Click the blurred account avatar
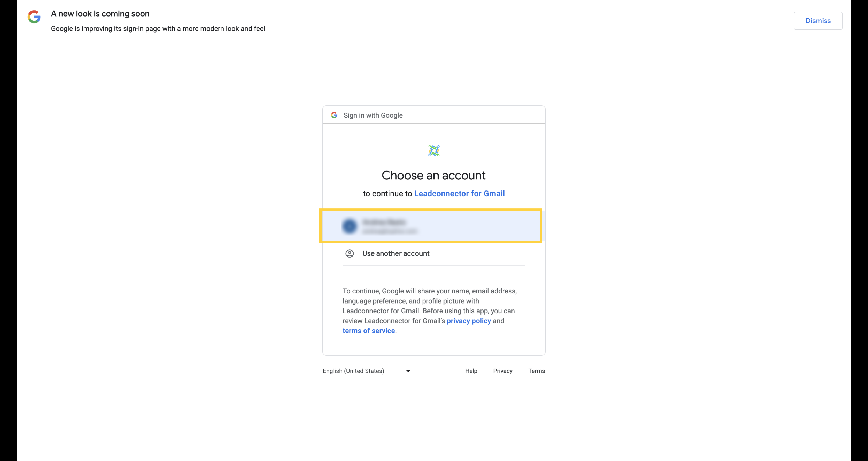 tap(350, 226)
